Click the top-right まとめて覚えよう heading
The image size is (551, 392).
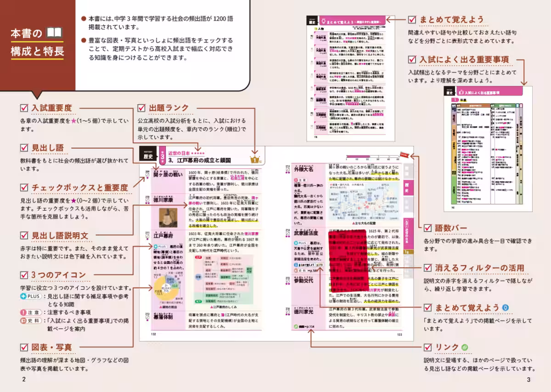[452, 19]
